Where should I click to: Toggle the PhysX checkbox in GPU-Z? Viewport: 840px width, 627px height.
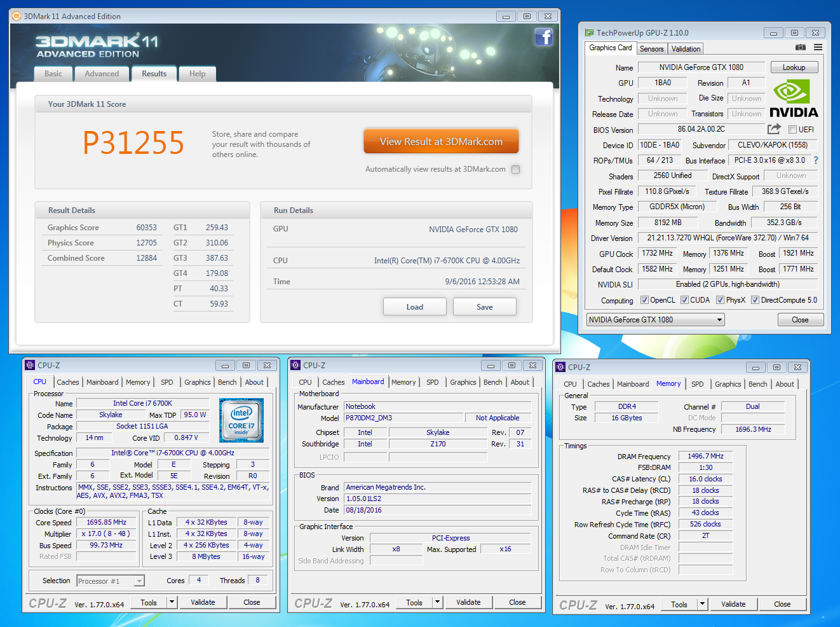pyautogui.click(x=720, y=300)
